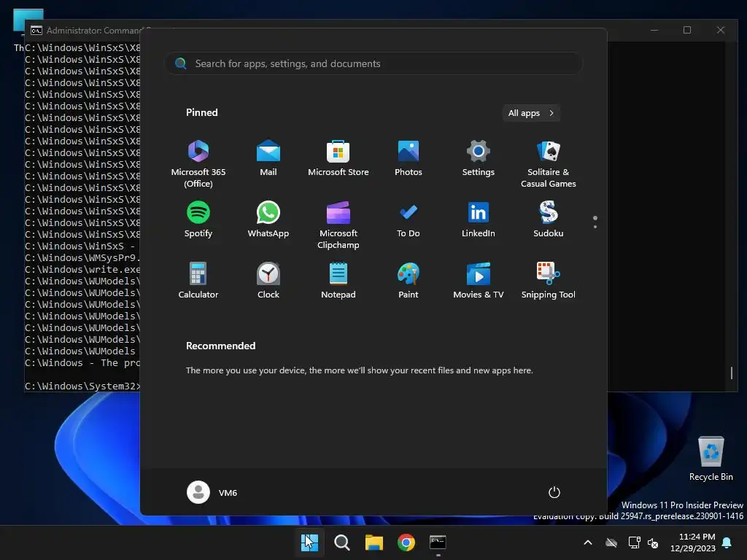Open File Explorer from the taskbar
The width and height of the screenshot is (747, 560).
pyautogui.click(x=374, y=542)
